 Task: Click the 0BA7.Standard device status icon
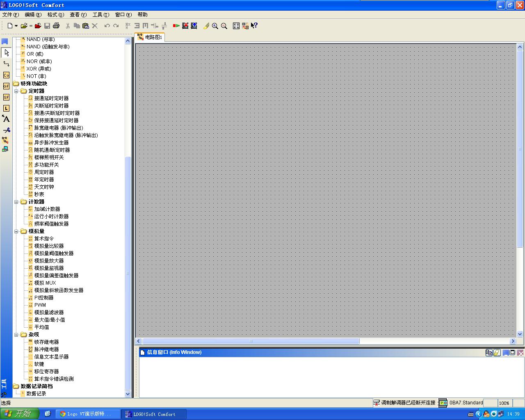click(x=443, y=403)
